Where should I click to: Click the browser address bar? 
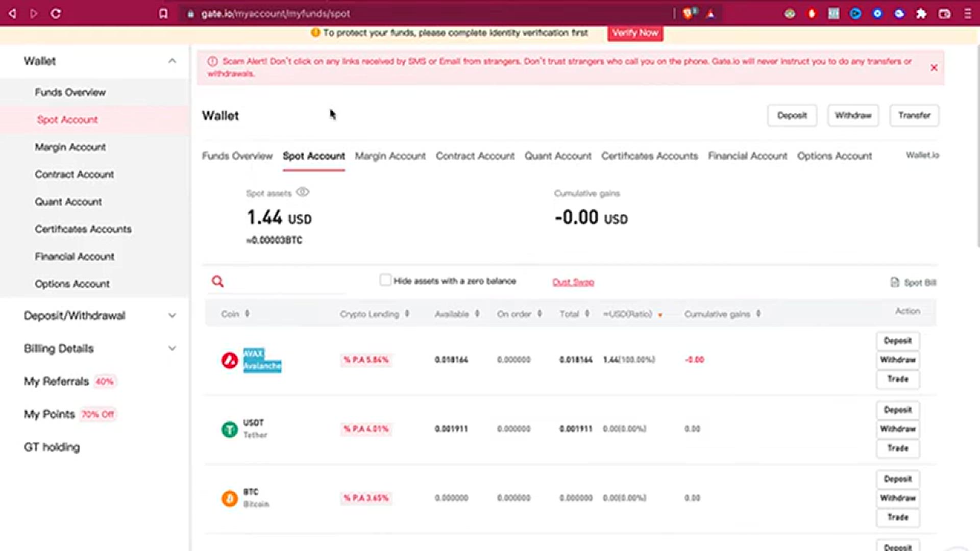tap(426, 14)
